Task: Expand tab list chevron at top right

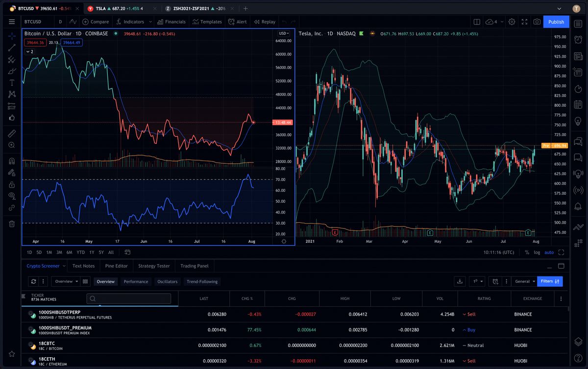Action: (x=559, y=8)
